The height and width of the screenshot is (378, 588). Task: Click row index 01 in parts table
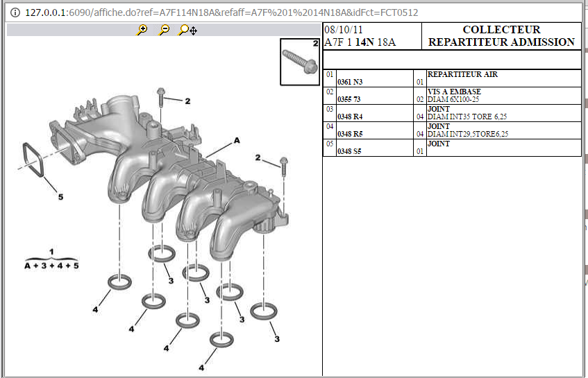[329, 74]
